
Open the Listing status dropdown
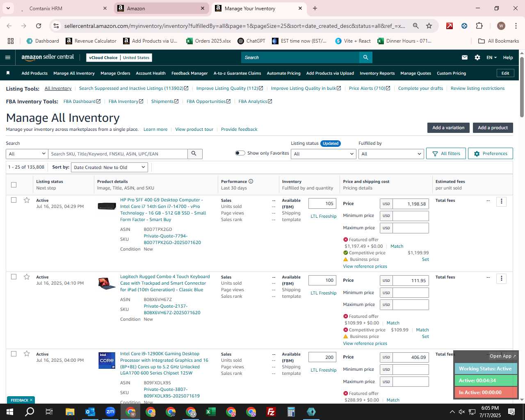[323, 154]
